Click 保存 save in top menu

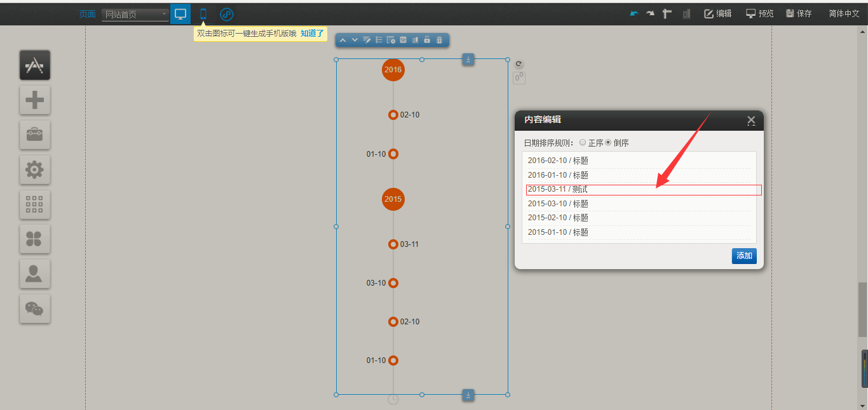(x=799, y=13)
